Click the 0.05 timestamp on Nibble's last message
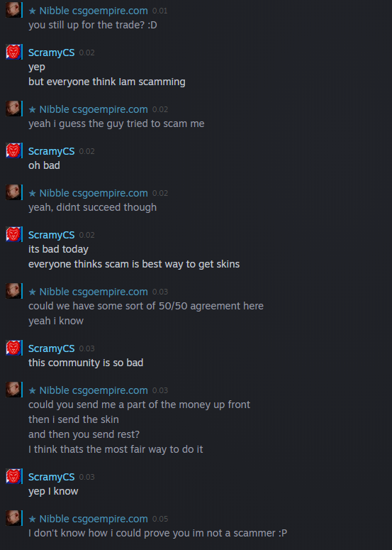The image size is (392, 550). click(160, 519)
